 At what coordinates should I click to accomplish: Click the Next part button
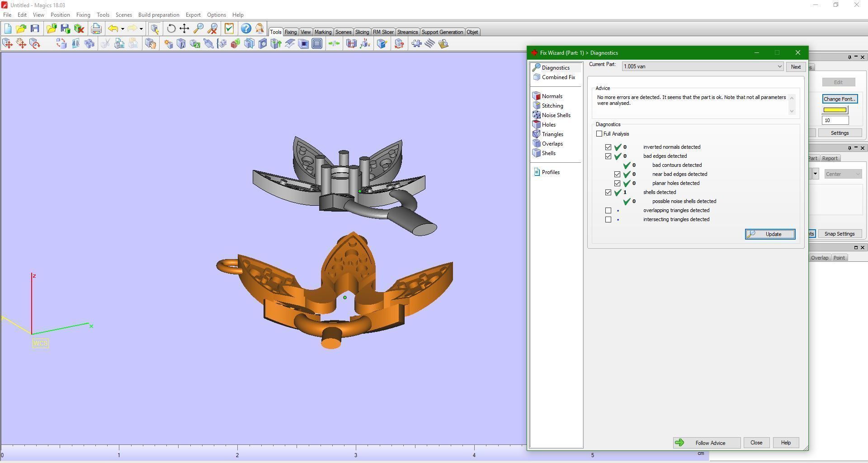(x=796, y=67)
